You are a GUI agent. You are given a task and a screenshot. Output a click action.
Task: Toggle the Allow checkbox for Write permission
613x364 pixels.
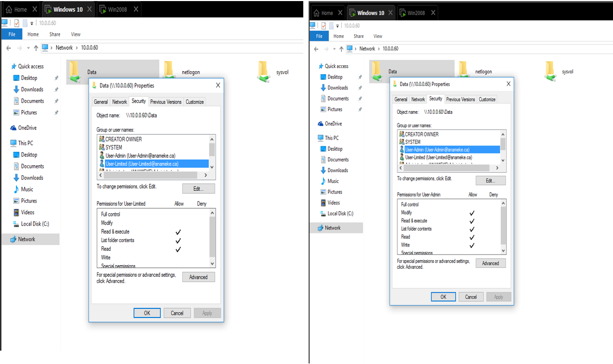pyautogui.click(x=179, y=257)
